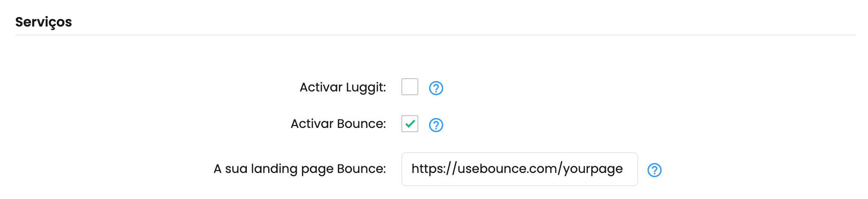
Task: Click the Activar Luggit label
Action: (343, 88)
